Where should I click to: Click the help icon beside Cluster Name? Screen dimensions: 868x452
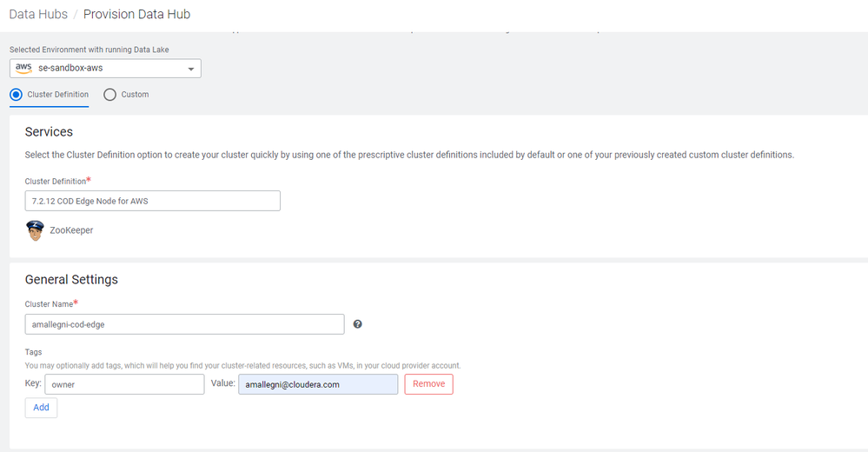tap(358, 324)
